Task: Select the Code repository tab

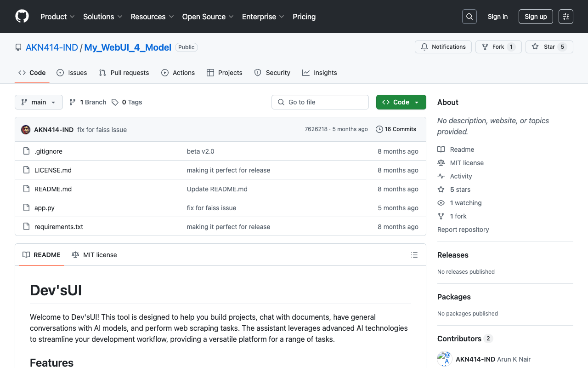Action: (x=32, y=73)
